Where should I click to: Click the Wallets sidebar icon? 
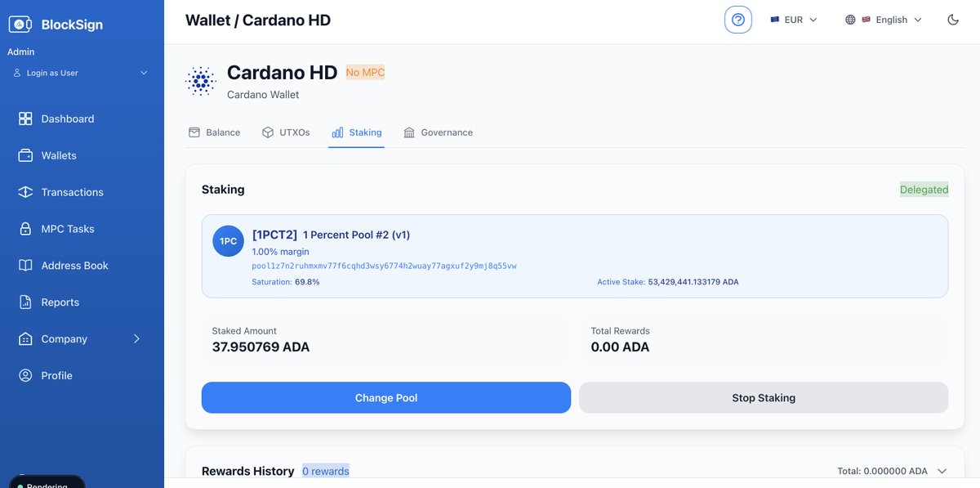[x=25, y=155]
